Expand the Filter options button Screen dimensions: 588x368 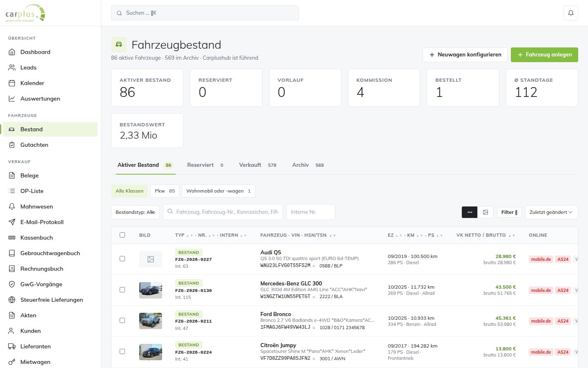pyautogui.click(x=509, y=212)
